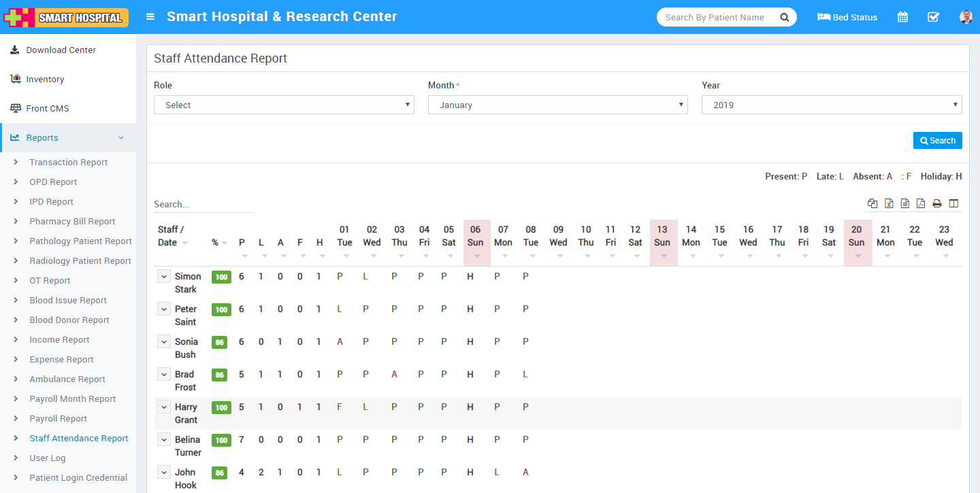Expand Simon Stark row details
The height and width of the screenshot is (493, 980).
163,276
